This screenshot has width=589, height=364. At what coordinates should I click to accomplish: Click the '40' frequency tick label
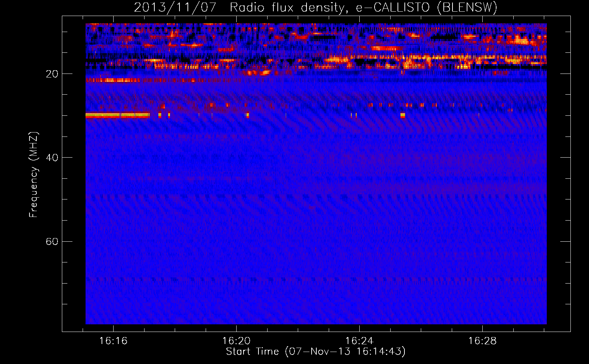52,158
